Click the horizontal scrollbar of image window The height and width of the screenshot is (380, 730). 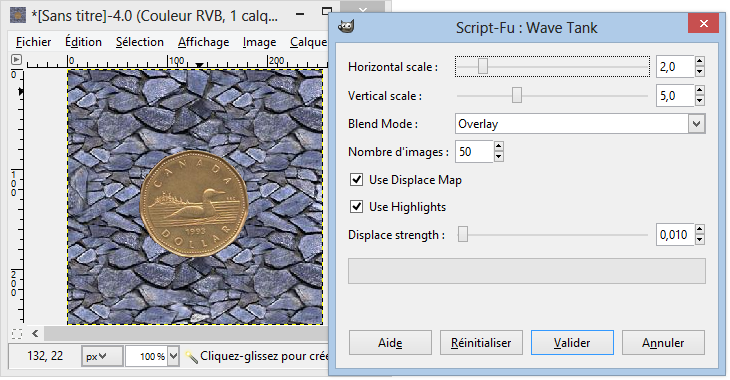tap(185, 333)
